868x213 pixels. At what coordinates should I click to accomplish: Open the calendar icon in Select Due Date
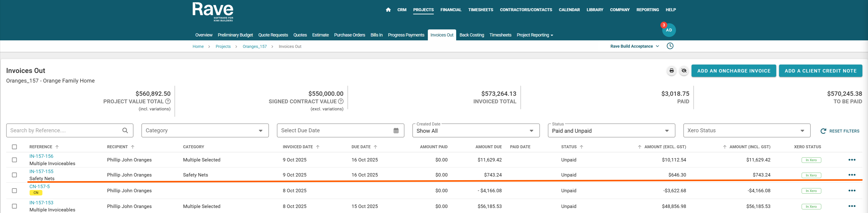pyautogui.click(x=396, y=130)
